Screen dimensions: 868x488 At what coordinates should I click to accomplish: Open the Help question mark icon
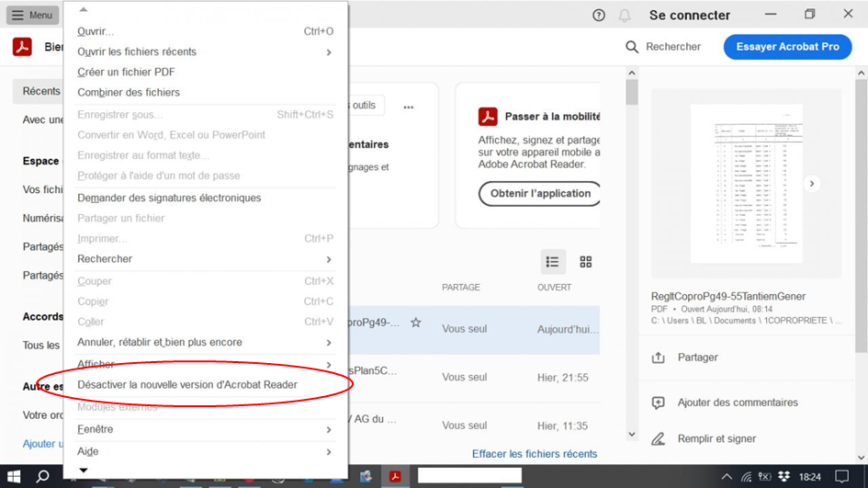(x=598, y=15)
